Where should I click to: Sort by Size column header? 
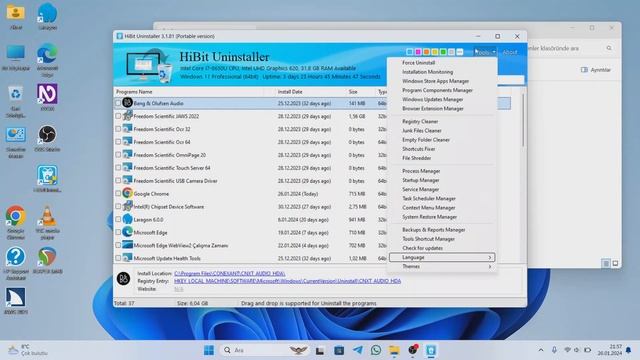[360, 92]
